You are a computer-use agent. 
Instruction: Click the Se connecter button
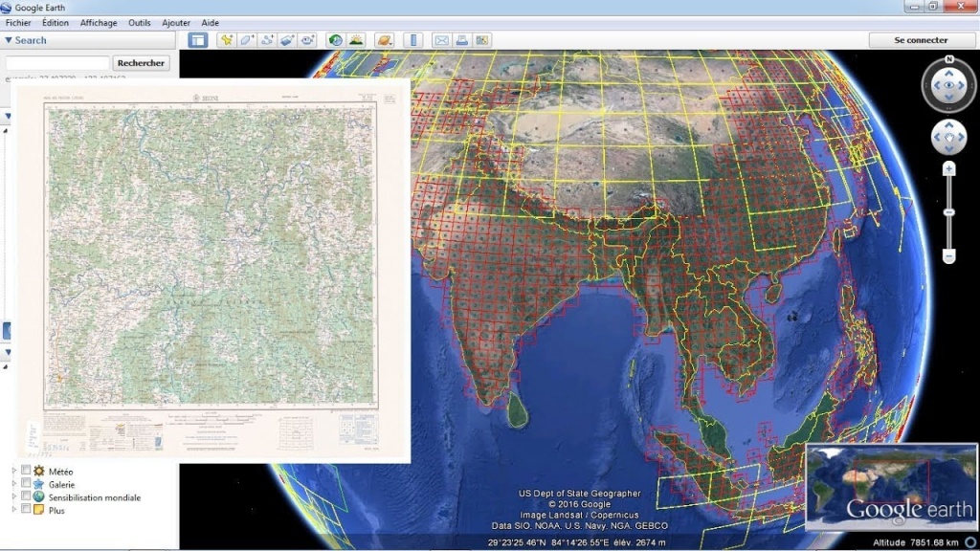(x=921, y=40)
